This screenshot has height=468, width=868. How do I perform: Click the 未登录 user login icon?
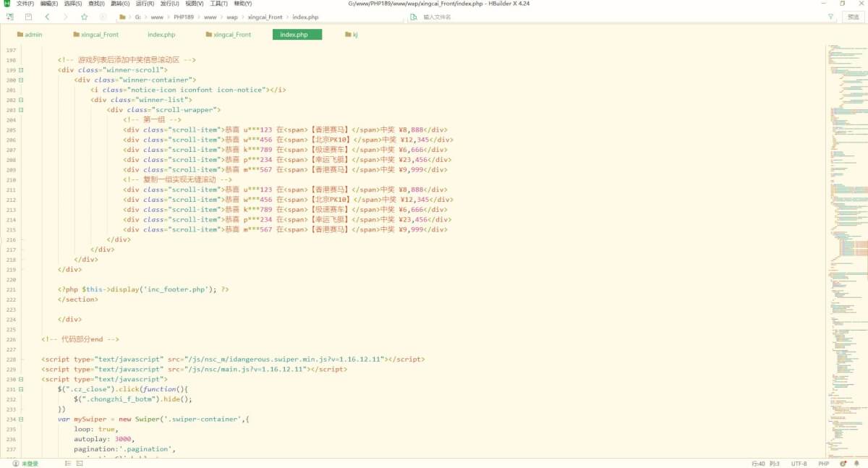click(x=16, y=464)
